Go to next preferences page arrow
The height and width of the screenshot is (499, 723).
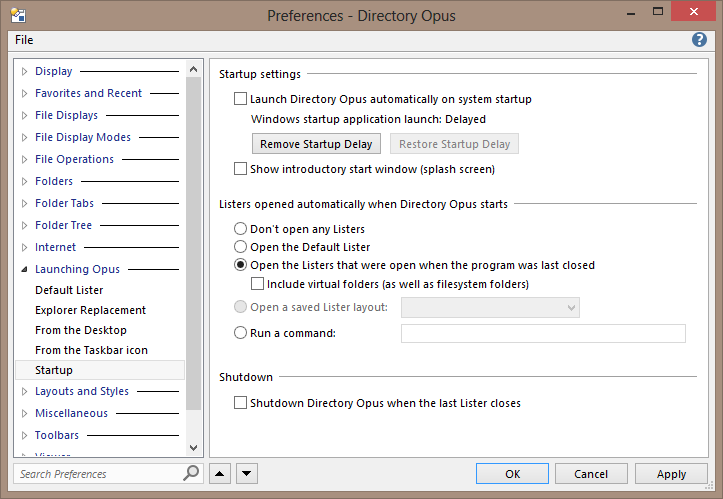247,474
